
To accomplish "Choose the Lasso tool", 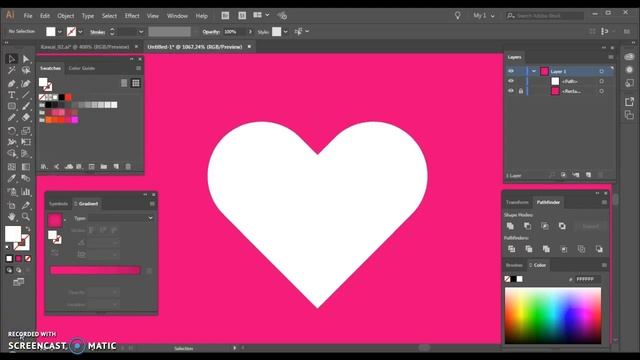I will [26, 71].
